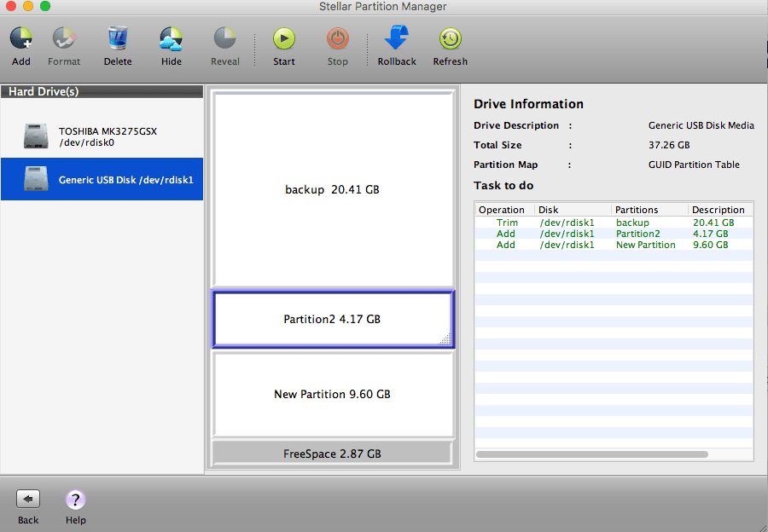
Task: Select the Add New Partition task row
Action: click(x=614, y=245)
